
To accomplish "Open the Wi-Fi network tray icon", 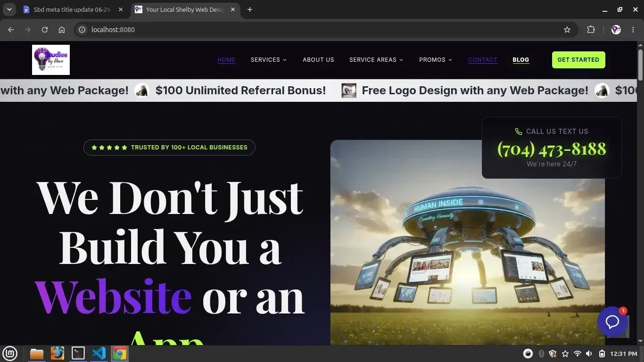I will point(577,354).
